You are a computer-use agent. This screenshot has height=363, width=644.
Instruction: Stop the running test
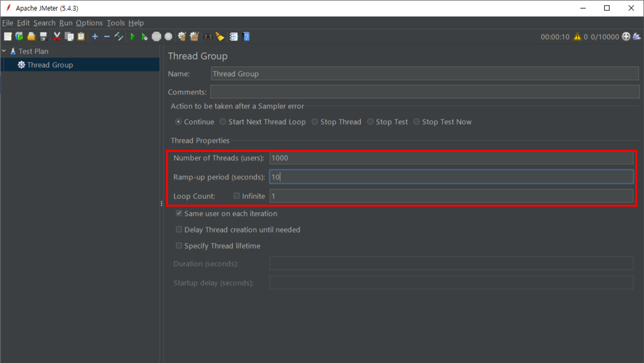pyautogui.click(x=157, y=36)
